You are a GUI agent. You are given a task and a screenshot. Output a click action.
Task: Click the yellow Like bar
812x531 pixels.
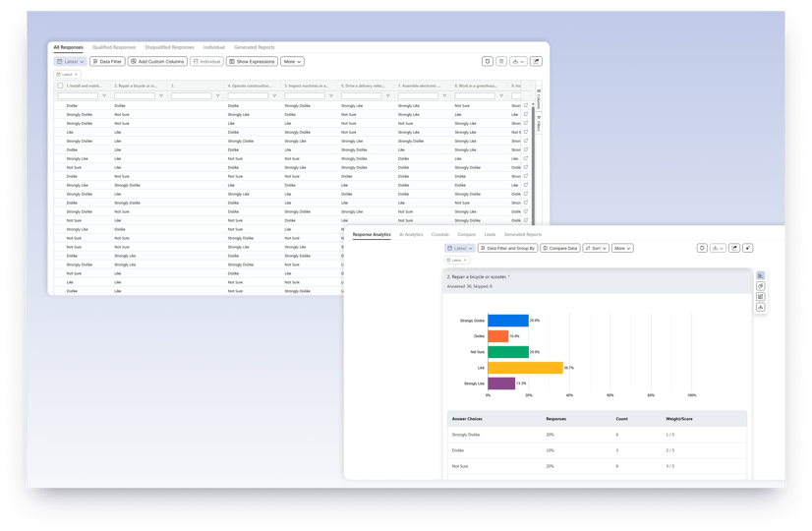coord(525,368)
